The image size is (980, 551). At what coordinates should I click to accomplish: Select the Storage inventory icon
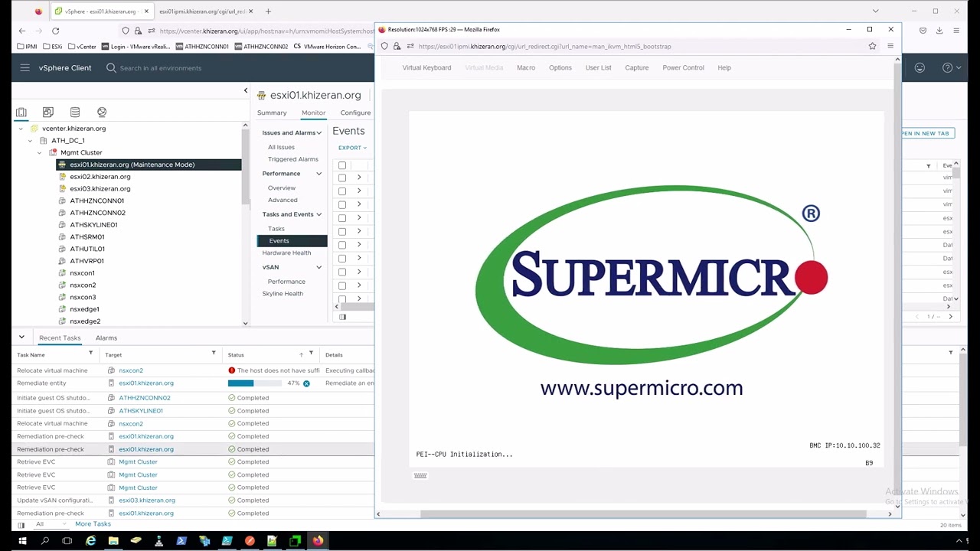75,112
